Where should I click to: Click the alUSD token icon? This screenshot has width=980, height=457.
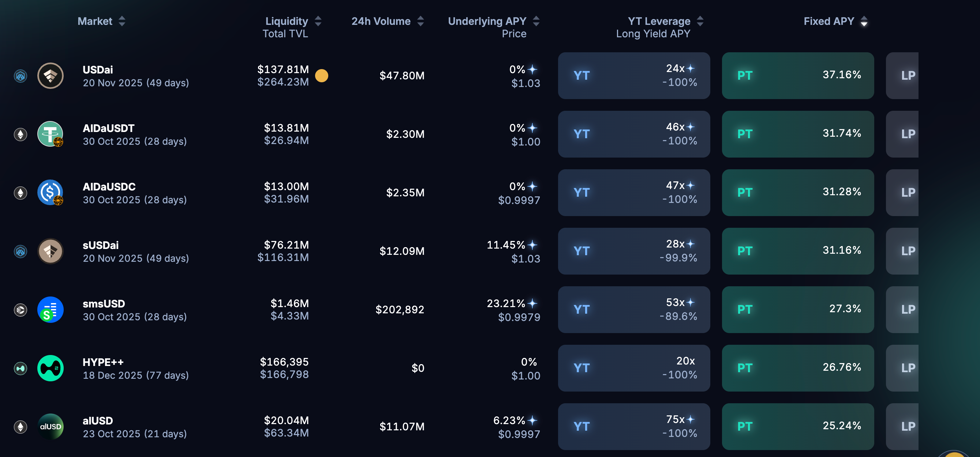point(50,427)
